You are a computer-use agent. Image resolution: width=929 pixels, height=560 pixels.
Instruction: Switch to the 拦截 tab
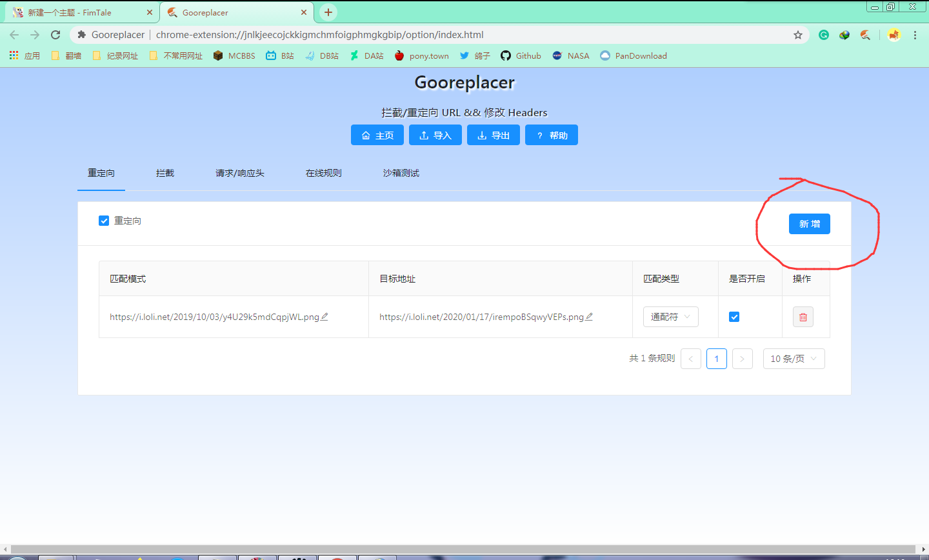165,173
